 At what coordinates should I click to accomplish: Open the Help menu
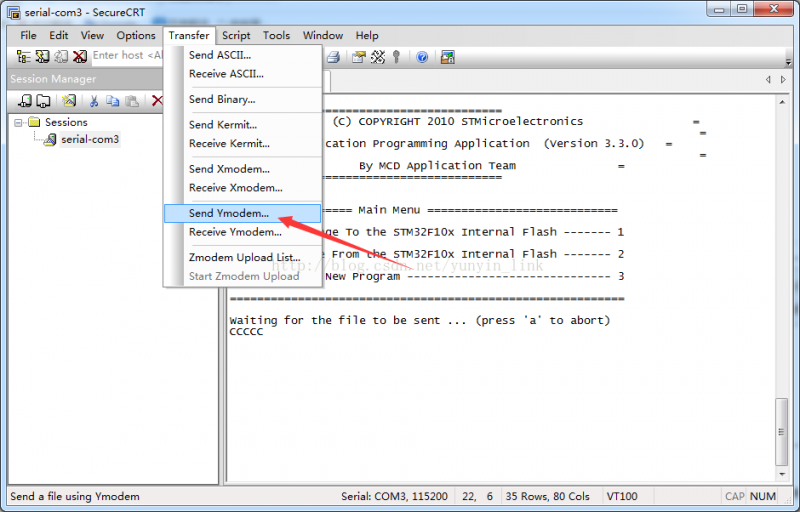pos(367,35)
